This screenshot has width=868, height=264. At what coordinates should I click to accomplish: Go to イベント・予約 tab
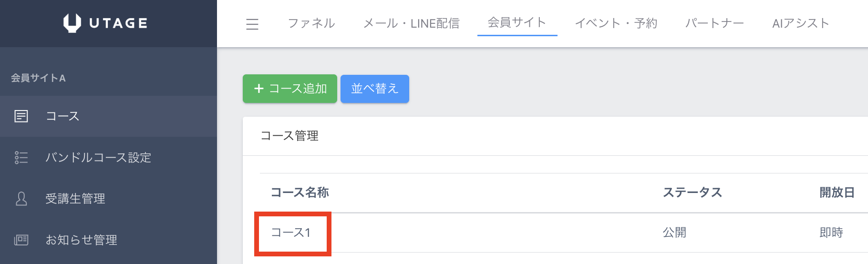click(x=616, y=23)
